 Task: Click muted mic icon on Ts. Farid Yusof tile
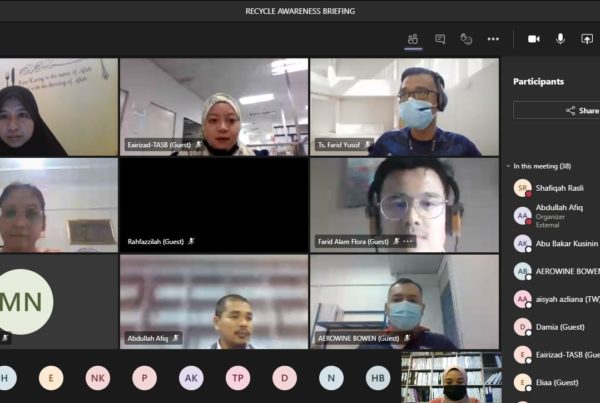(367, 144)
